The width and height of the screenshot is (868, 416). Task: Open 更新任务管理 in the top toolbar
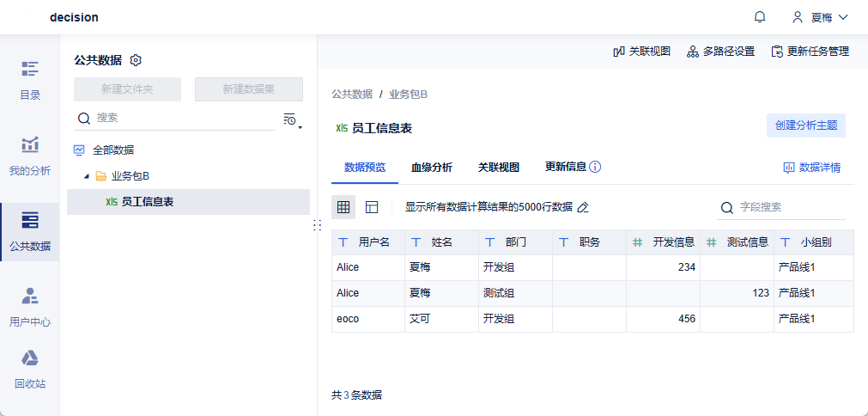[810, 52]
